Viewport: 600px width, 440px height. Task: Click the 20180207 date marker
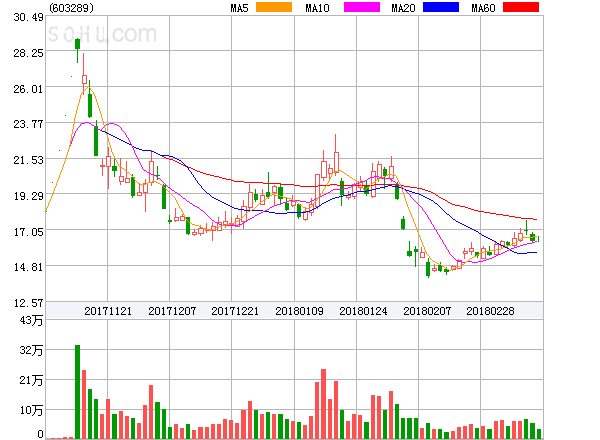point(427,311)
